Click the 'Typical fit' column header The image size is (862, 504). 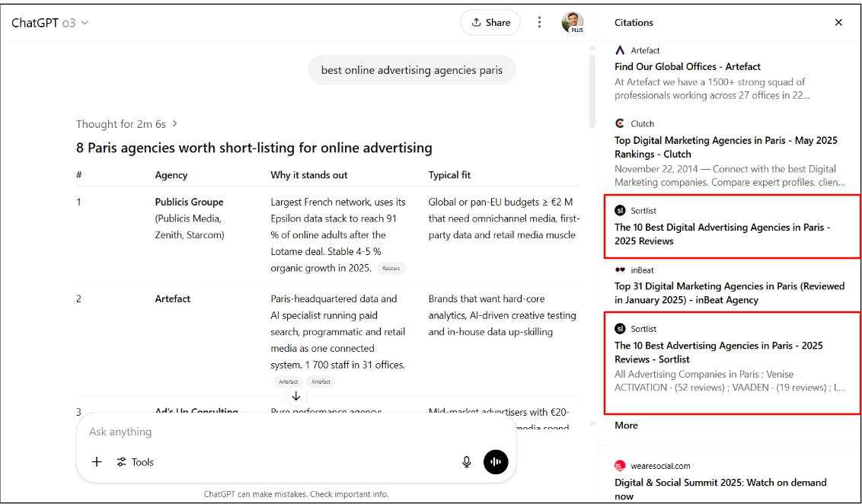[450, 175]
